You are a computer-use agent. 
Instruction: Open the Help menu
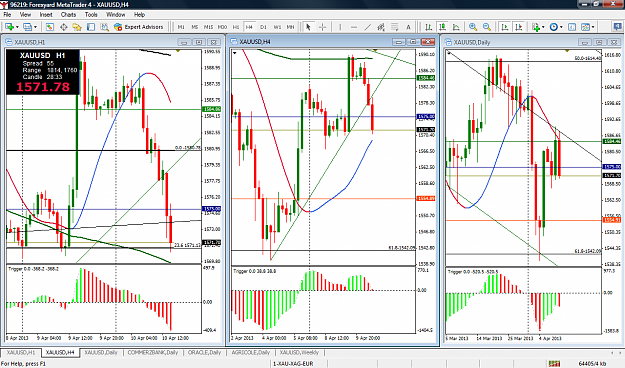coord(139,14)
